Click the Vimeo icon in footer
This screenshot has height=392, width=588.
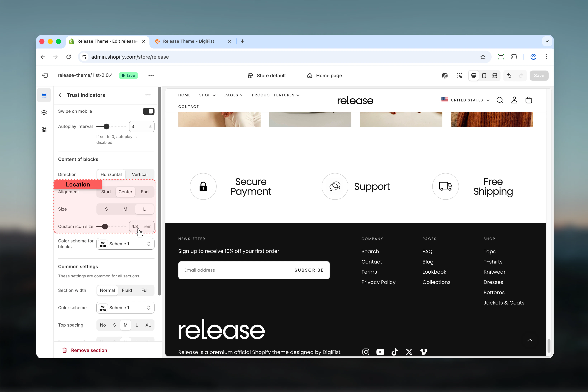coord(424,352)
